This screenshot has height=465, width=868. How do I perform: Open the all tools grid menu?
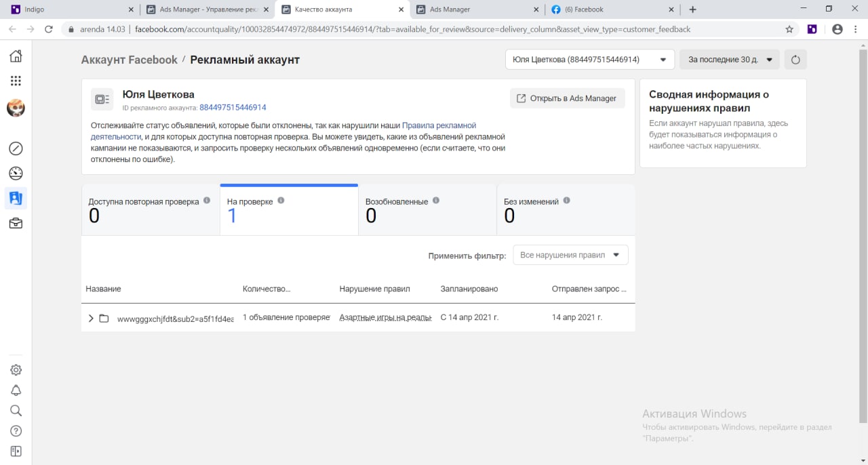[x=16, y=81]
